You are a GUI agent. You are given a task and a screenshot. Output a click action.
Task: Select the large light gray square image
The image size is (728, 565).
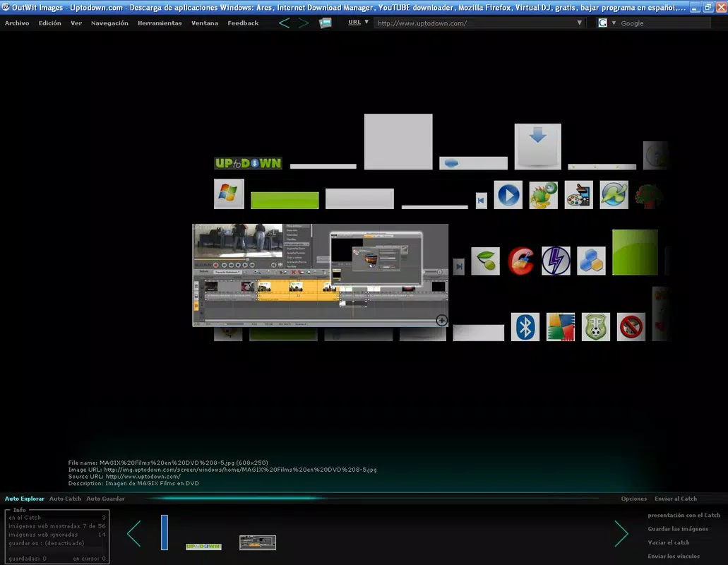[x=398, y=141]
